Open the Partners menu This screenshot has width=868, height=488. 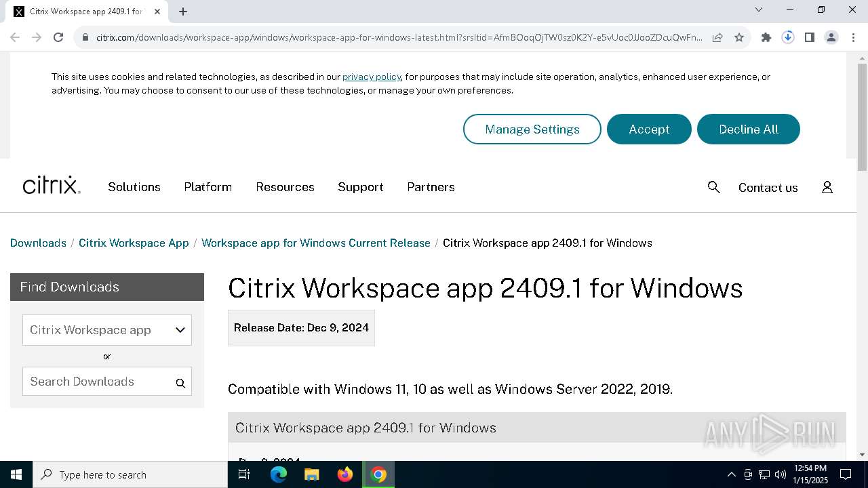(431, 187)
